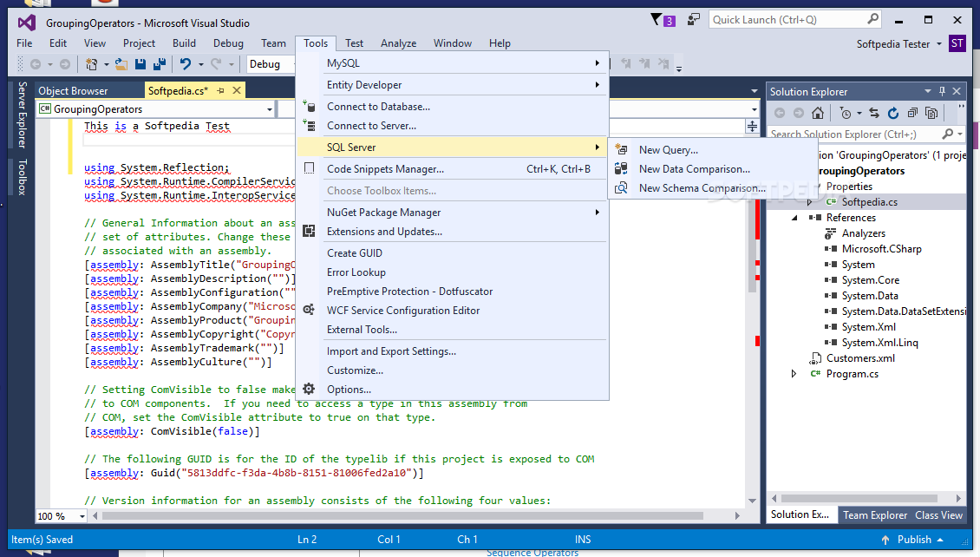The height and width of the screenshot is (557, 980).
Task: Click the Navigate Backward toolbar icon
Action: click(36, 63)
